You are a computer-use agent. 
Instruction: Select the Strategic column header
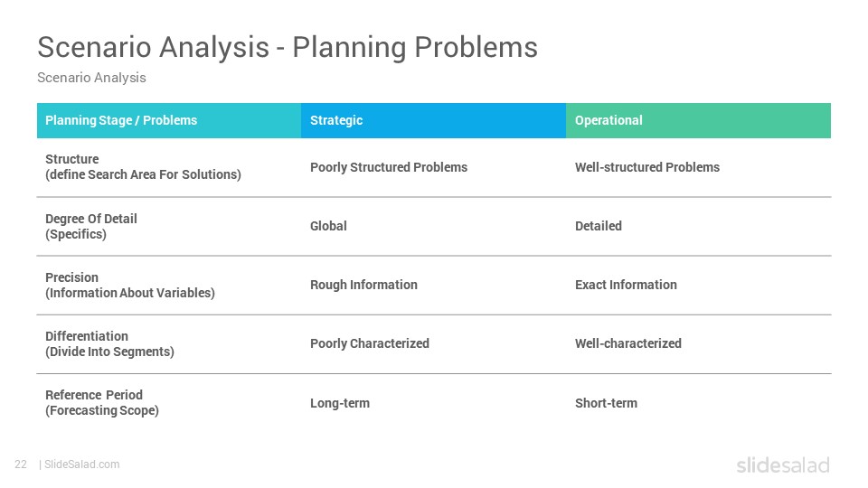click(x=336, y=120)
